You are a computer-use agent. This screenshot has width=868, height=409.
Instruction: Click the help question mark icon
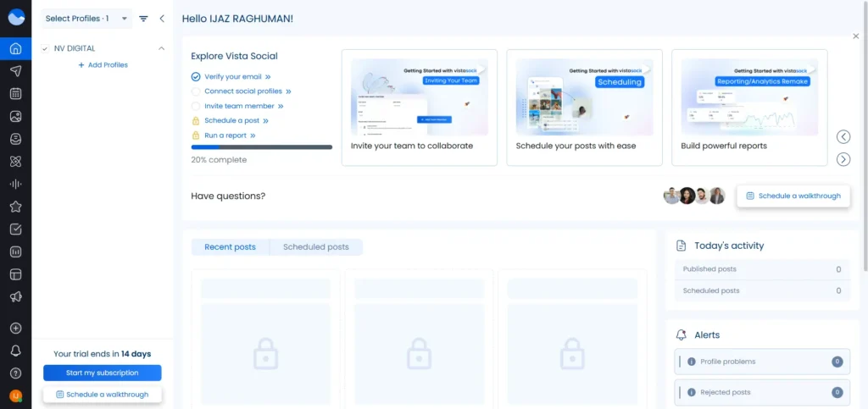pyautogui.click(x=15, y=373)
